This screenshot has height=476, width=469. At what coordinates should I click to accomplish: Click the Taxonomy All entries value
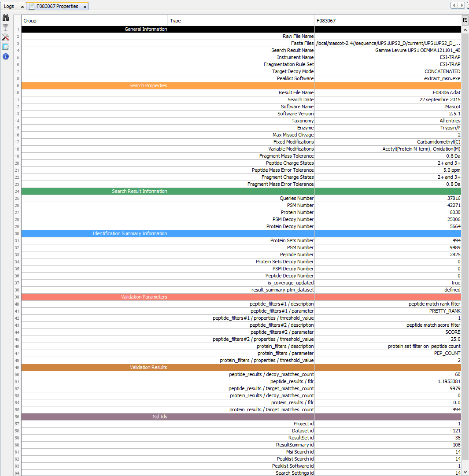coord(388,121)
